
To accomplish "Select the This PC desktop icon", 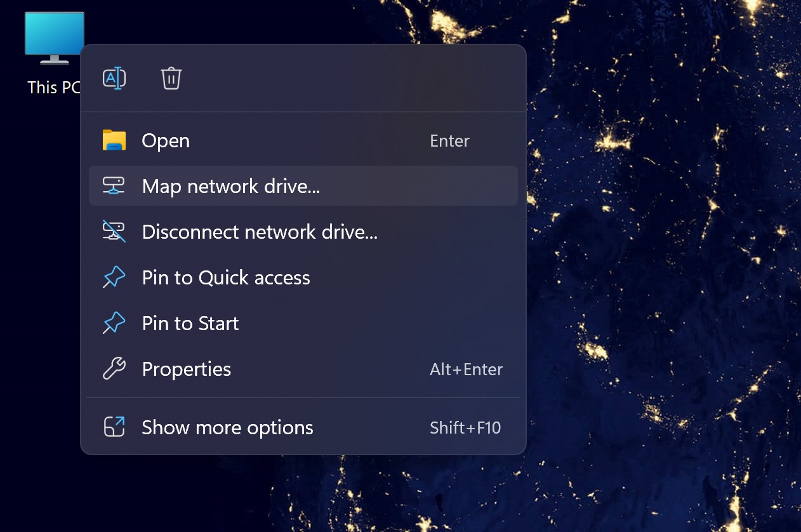I will pos(54,54).
